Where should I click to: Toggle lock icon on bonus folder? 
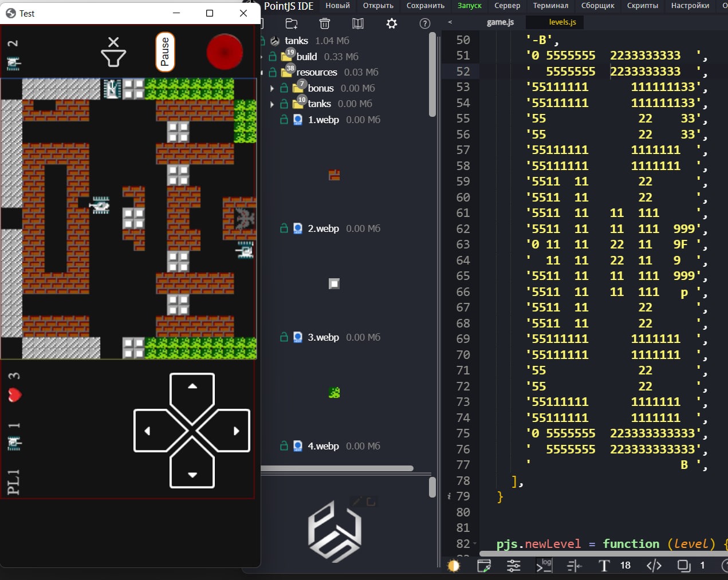pyautogui.click(x=284, y=88)
